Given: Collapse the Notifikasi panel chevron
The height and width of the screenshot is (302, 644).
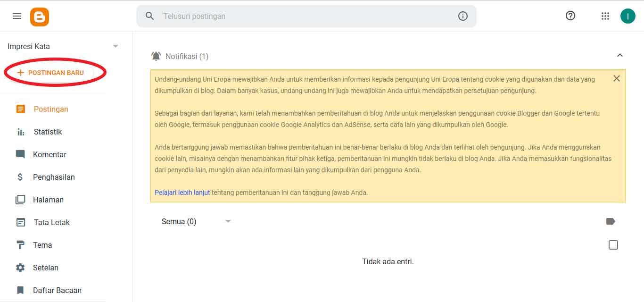Looking at the screenshot, I should click(x=620, y=55).
